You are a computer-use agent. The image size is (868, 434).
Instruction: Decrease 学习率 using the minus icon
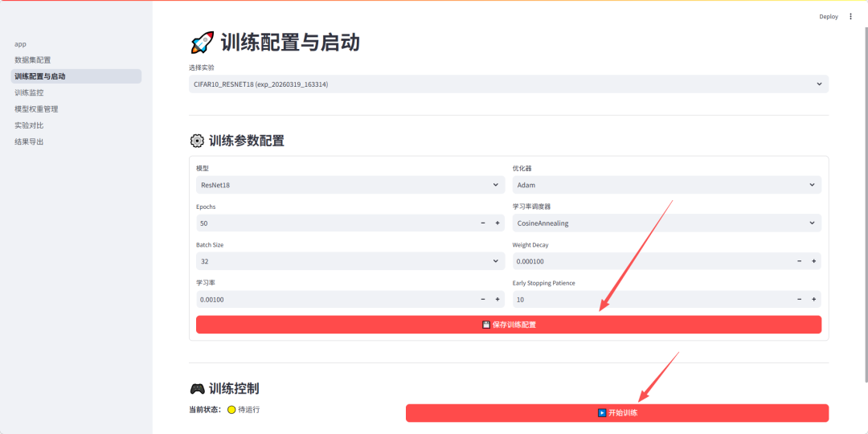point(483,300)
